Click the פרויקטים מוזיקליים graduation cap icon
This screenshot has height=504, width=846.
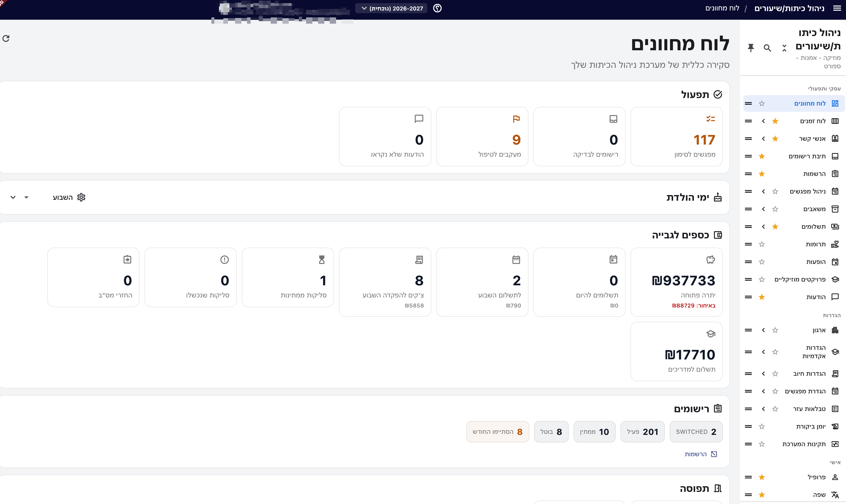835,279
